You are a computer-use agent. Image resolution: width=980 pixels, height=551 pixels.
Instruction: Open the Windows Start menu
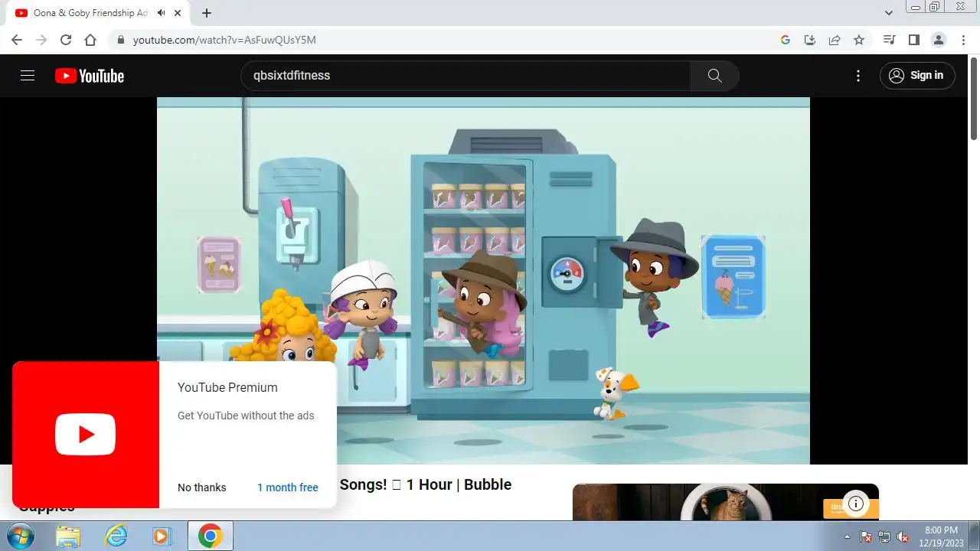point(20,536)
